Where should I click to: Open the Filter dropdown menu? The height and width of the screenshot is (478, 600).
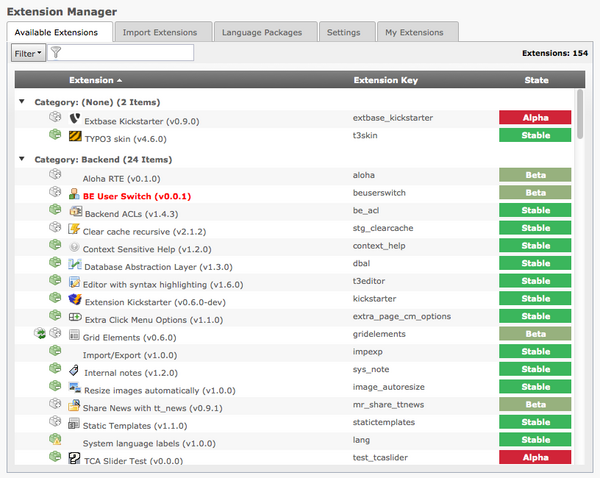29,53
